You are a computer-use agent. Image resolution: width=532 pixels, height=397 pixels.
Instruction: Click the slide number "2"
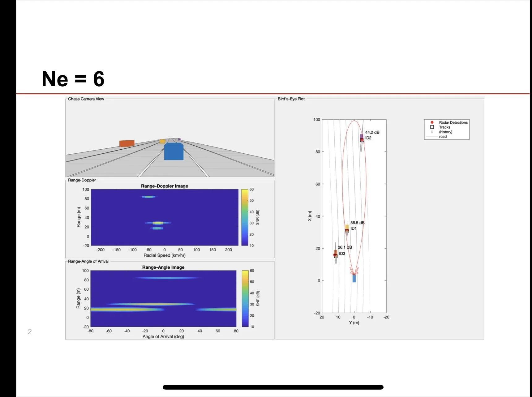pos(30,332)
